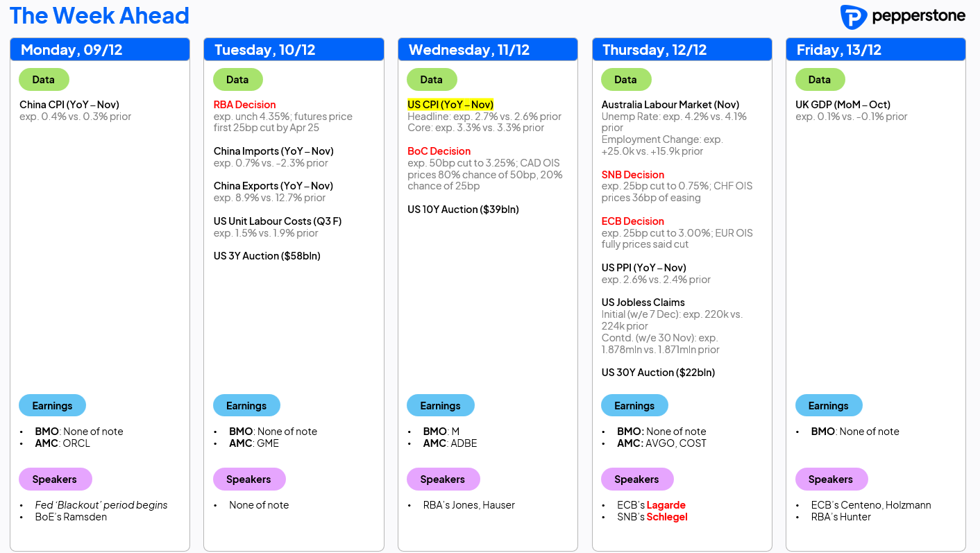Click the SNB Decision heading
The image size is (980, 553).
633,175
